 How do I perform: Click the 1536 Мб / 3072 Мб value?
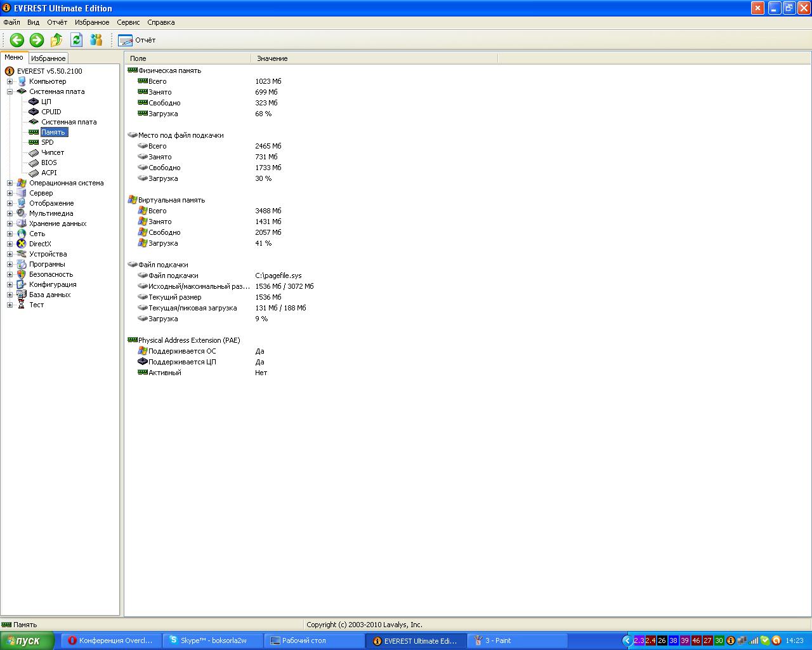point(284,286)
